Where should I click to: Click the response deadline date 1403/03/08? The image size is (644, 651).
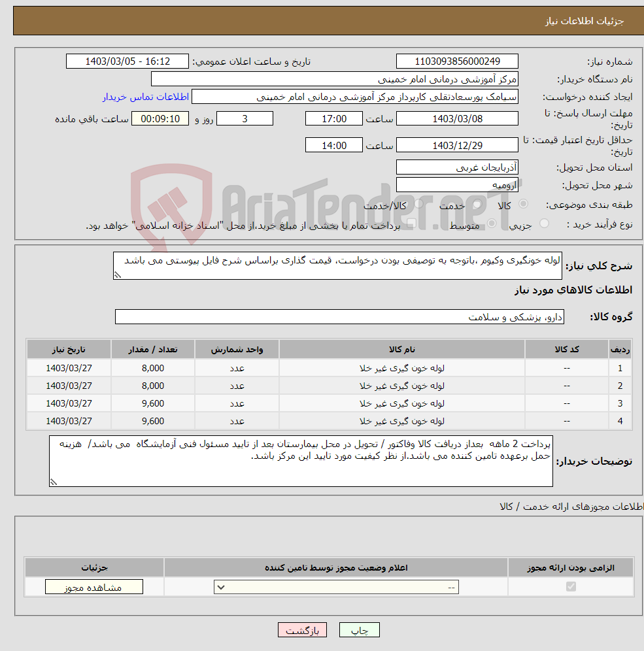click(x=457, y=119)
